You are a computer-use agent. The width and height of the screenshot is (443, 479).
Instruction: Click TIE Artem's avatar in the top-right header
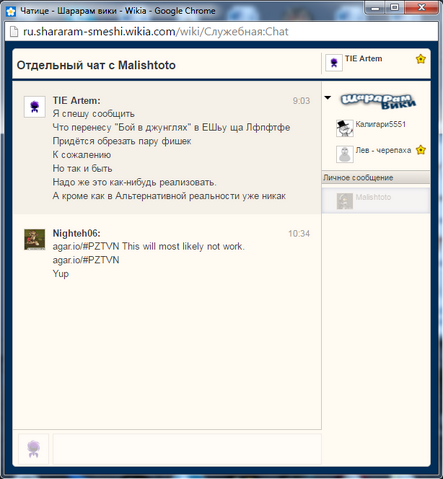(x=334, y=62)
